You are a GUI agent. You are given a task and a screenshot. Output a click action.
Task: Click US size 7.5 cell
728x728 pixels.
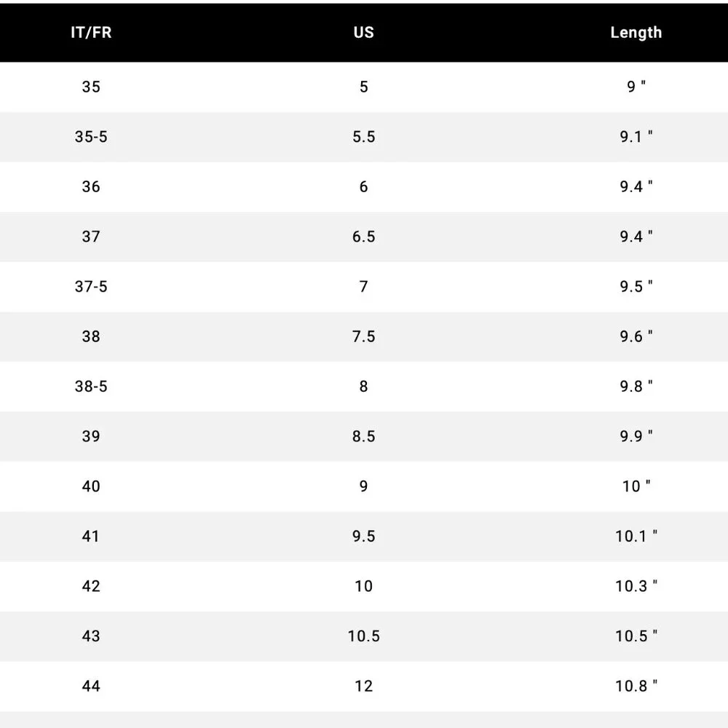(x=363, y=336)
